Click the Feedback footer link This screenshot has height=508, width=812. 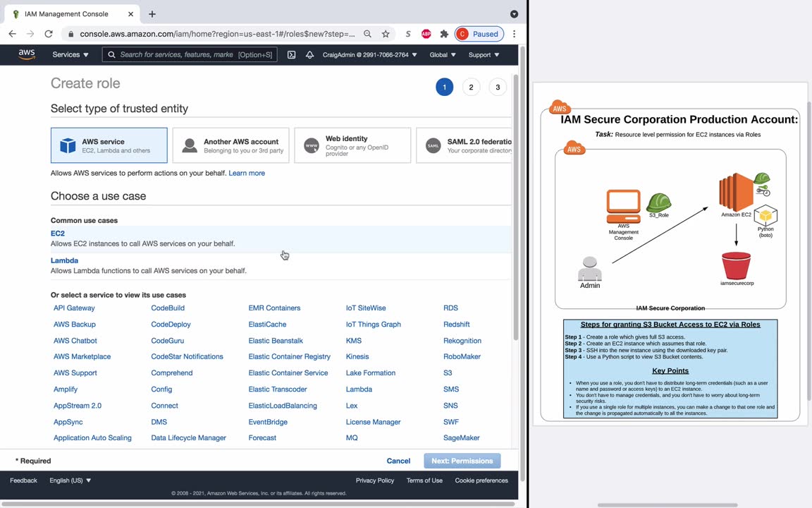tap(23, 480)
